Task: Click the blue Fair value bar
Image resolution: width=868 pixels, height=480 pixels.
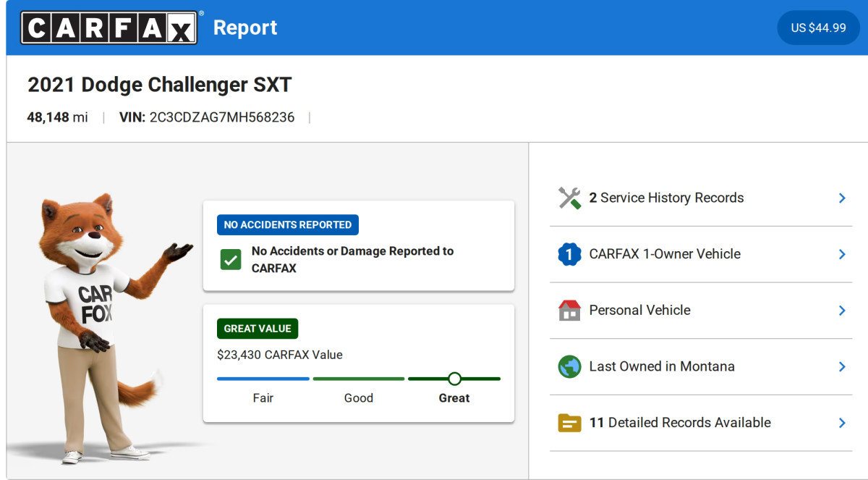Action: coord(263,379)
